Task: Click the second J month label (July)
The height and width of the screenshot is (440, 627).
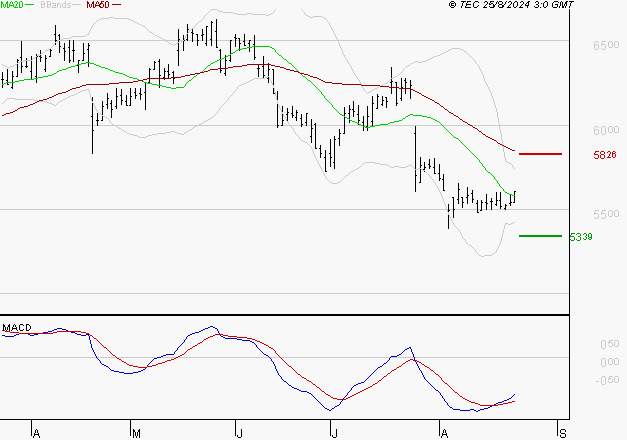Action: (x=334, y=434)
